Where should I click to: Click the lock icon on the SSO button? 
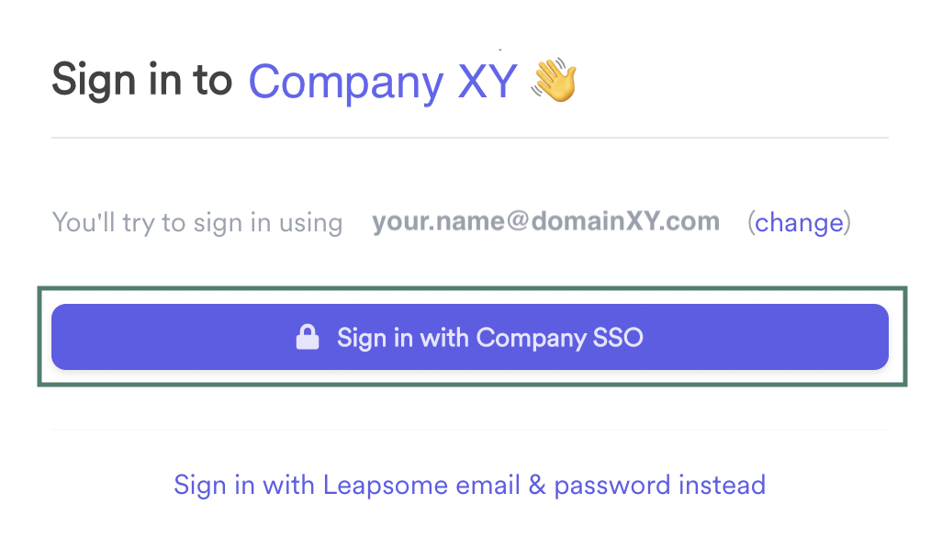[307, 338]
